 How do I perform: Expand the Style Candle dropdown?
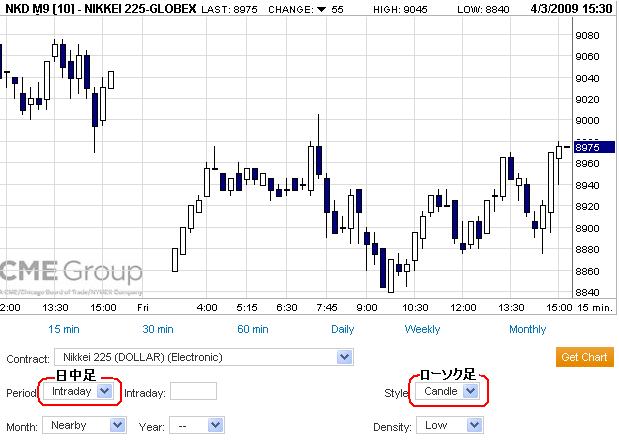coord(470,391)
